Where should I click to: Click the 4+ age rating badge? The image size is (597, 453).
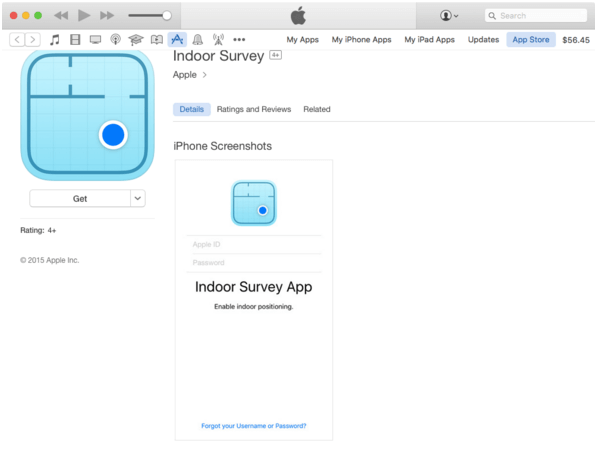pos(275,55)
